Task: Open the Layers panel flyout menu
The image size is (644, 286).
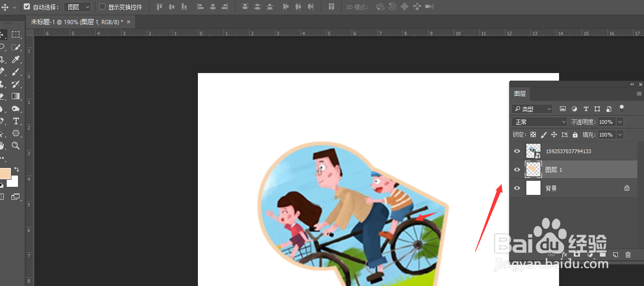Action: tap(639, 93)
